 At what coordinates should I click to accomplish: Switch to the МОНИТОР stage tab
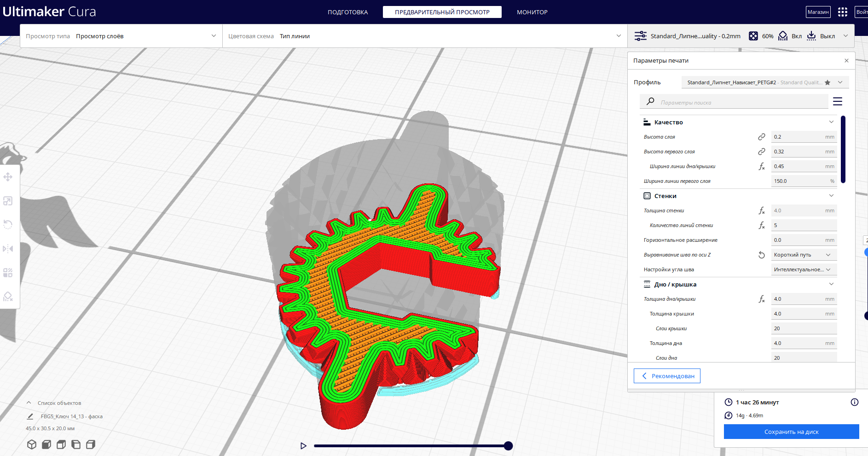pyautogui.click(x=532, y=12)
